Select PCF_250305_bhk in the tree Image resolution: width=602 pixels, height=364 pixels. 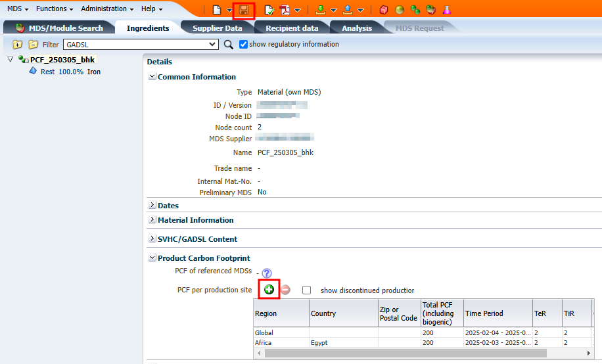[62, 60]
